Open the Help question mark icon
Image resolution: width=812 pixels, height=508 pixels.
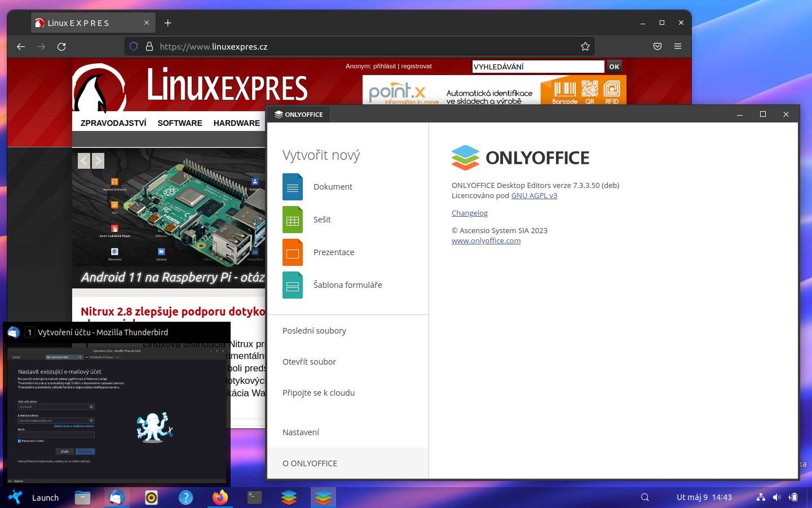[186, 497]
